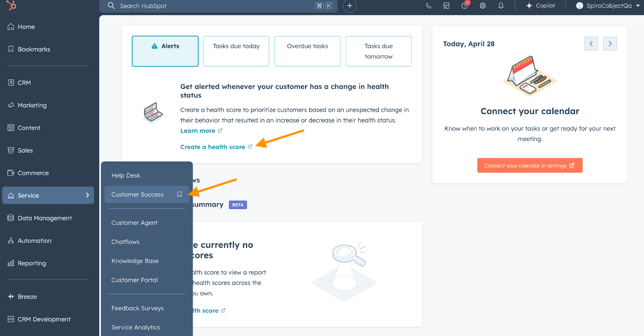Click the Today, April 28 heading
644x336 pixels.
point(469,44)
